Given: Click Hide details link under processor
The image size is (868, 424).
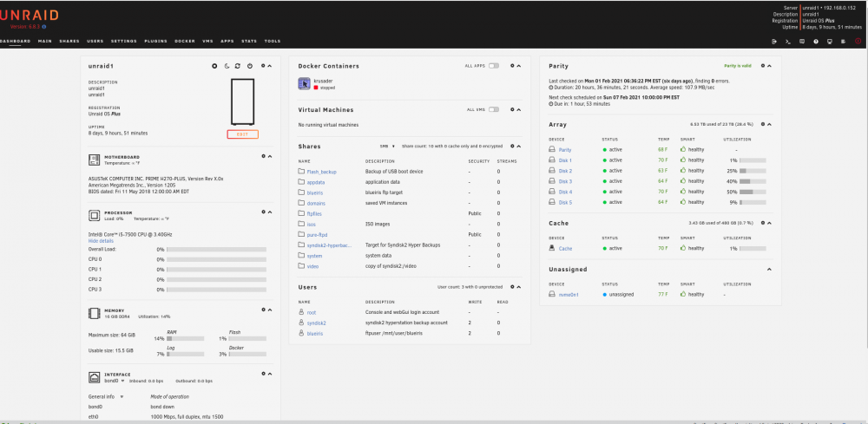Looking at the screenshot, I should coord(101,241).
